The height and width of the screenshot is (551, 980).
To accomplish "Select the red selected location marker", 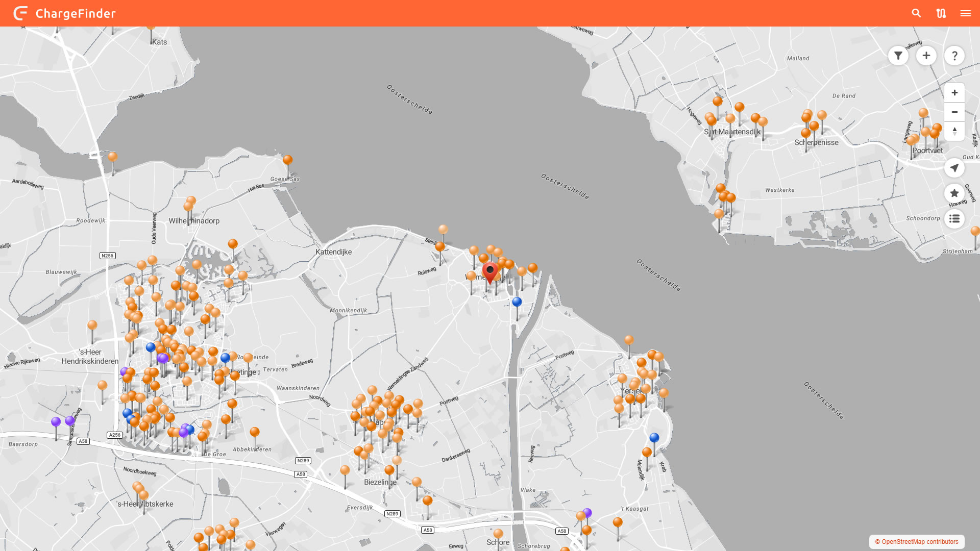I will (490, 271).
